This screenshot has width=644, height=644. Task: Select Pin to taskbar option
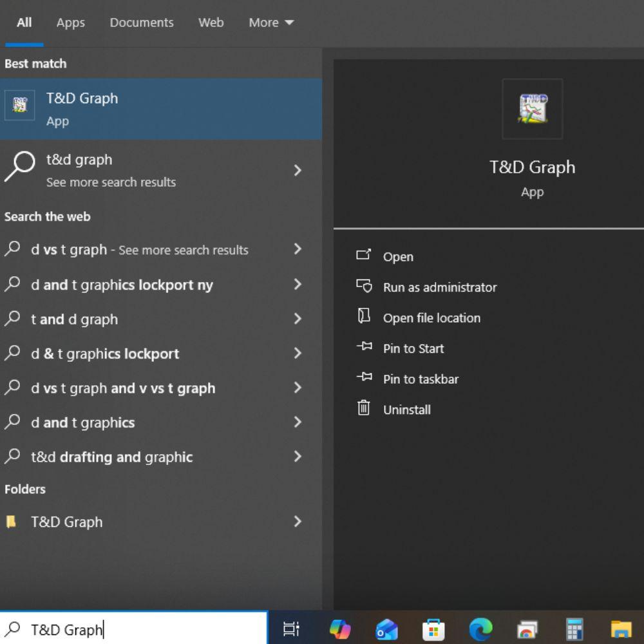421,379
